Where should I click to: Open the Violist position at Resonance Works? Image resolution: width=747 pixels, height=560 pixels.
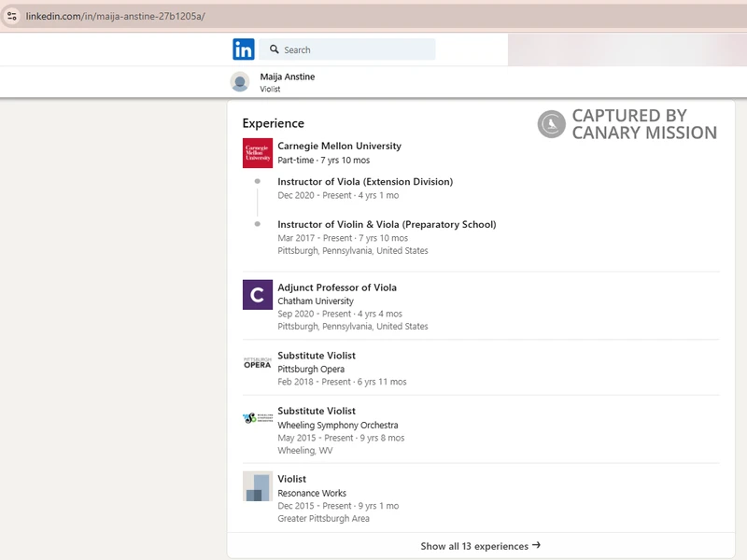[x=291, y=479]
